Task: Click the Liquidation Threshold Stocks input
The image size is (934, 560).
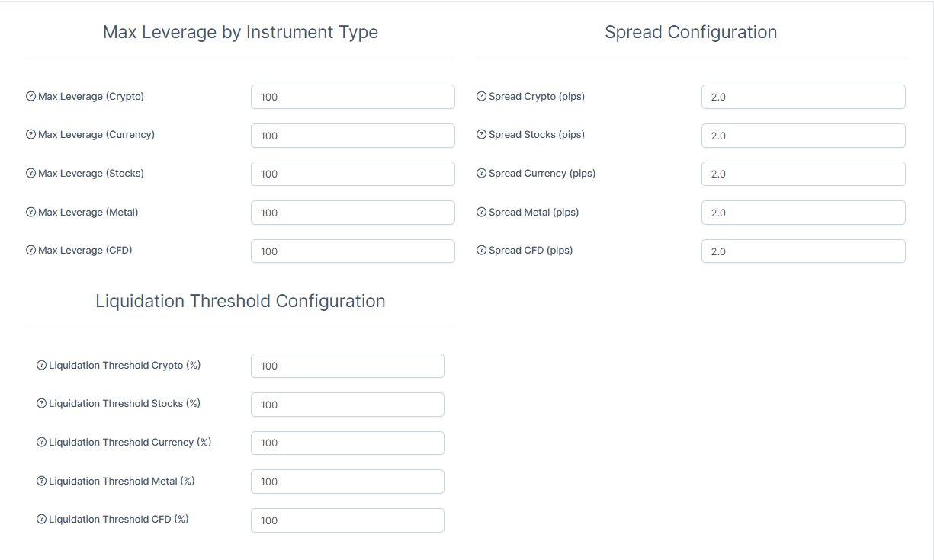Action: pyautogui.click(x=347, y=405)
